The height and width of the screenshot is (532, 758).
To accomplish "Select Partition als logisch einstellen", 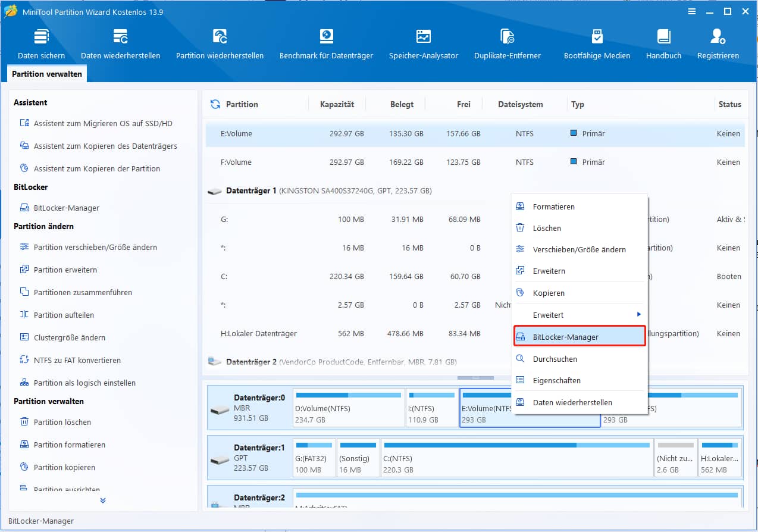I will pos(78,383).
